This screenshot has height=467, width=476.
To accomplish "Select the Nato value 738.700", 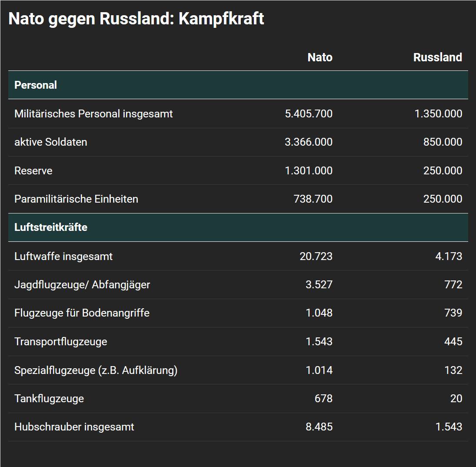I will point(313,199).
